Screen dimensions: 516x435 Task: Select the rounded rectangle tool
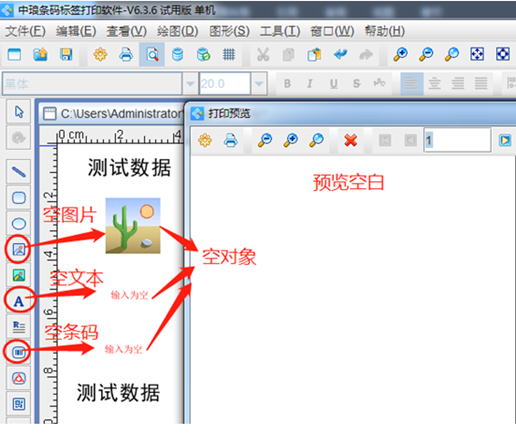19,198
